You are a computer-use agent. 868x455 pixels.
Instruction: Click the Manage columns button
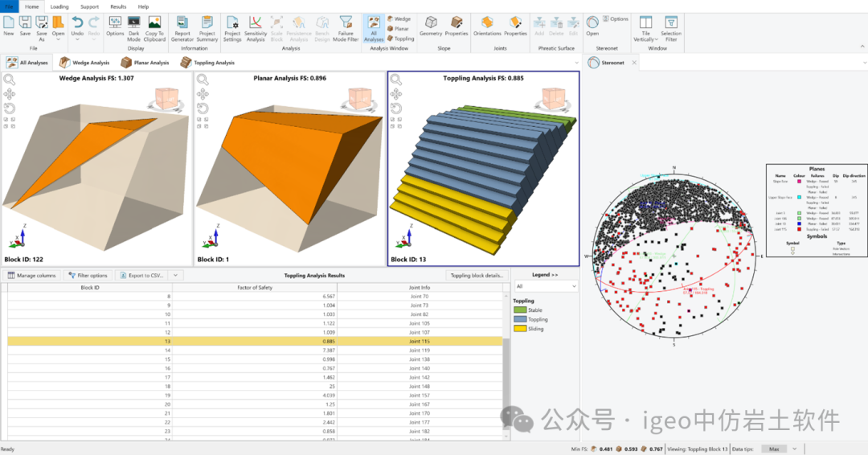point(33,275)
